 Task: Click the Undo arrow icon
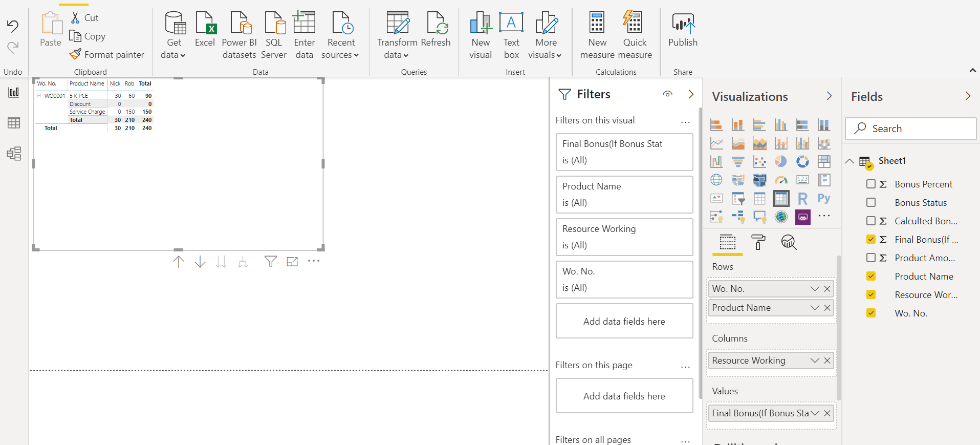pyautogui.click(x=13, y=26)
